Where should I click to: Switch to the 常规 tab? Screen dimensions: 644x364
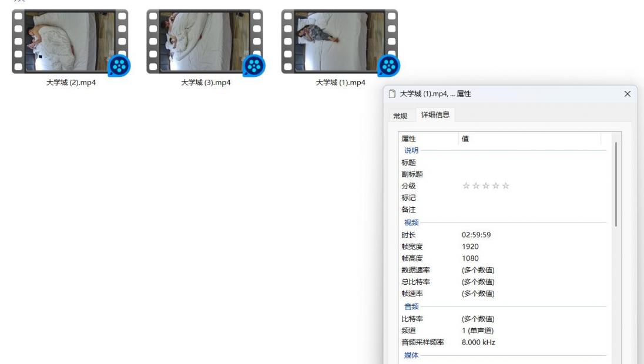pos(400,116)
